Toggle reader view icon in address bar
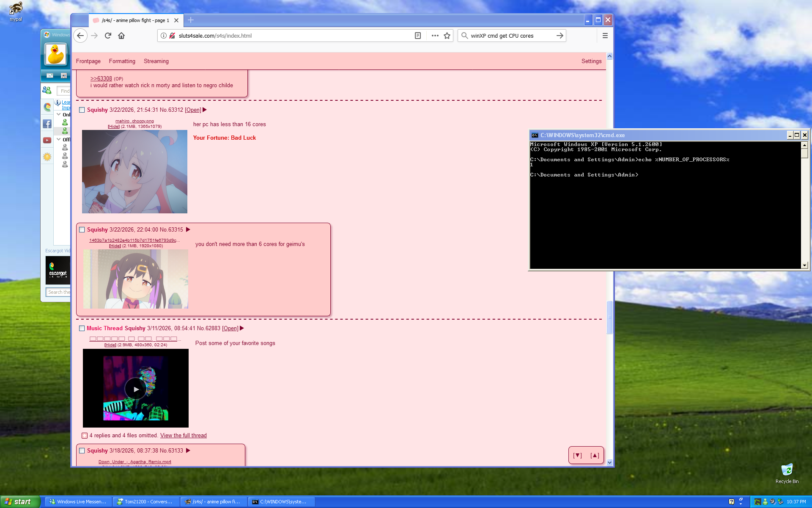Image resolution: width=812 pixels, height=508 pixels. pos(418,36)
